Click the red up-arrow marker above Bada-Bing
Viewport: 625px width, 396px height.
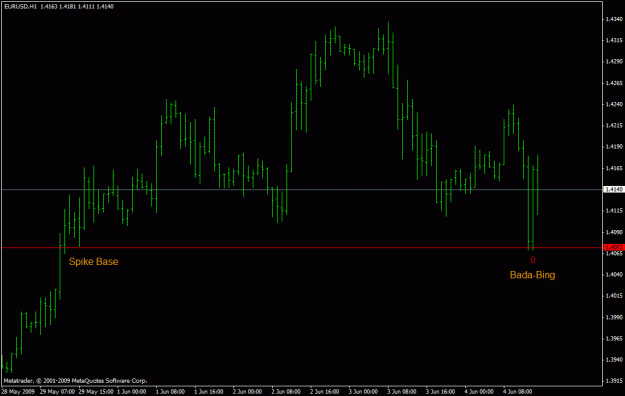[533, 260]
